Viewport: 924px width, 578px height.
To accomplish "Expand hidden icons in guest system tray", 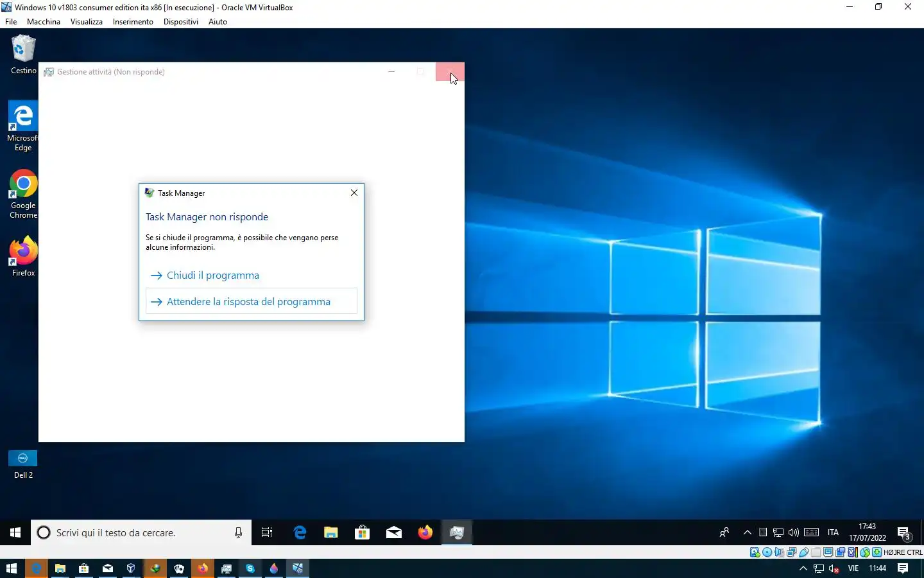I will click(747, 532).
